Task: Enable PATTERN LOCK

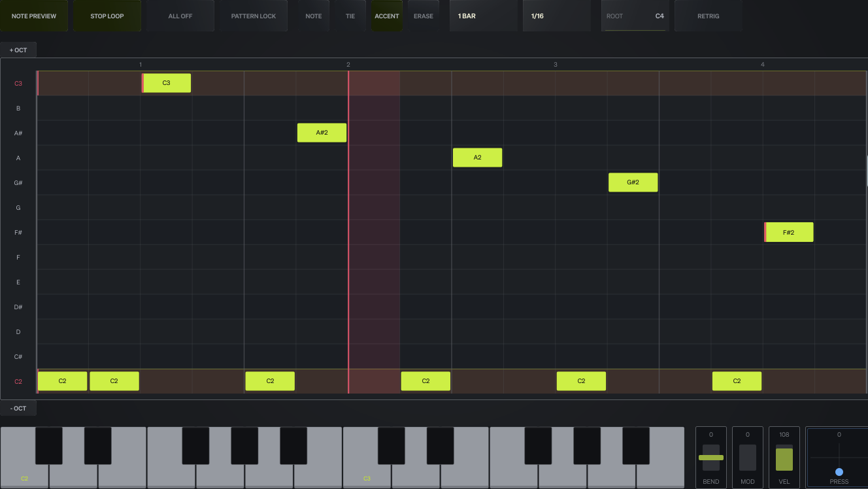Action: click(x=254, y=16)
